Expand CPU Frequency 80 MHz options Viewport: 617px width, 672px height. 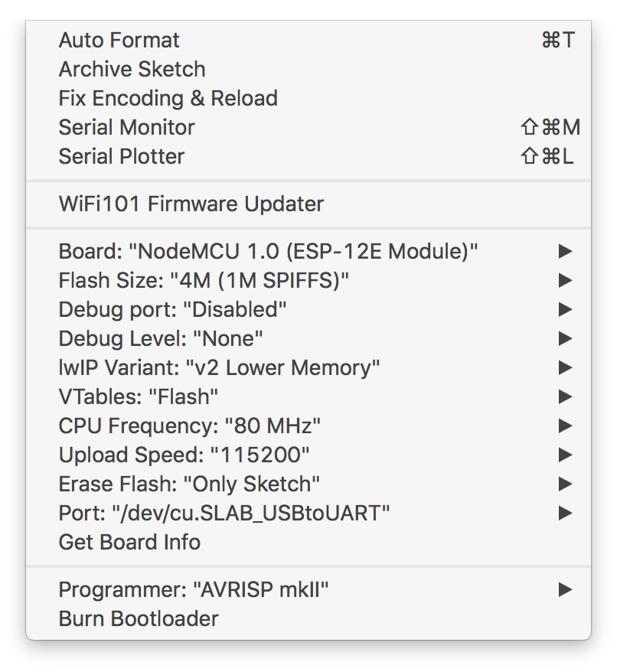190,426
